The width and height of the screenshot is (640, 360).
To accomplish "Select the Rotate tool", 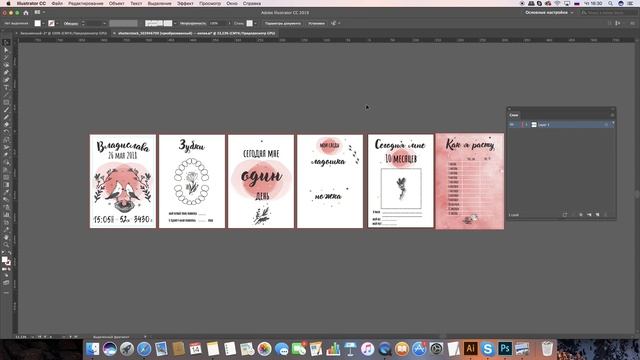I will [x=6, y=132].
